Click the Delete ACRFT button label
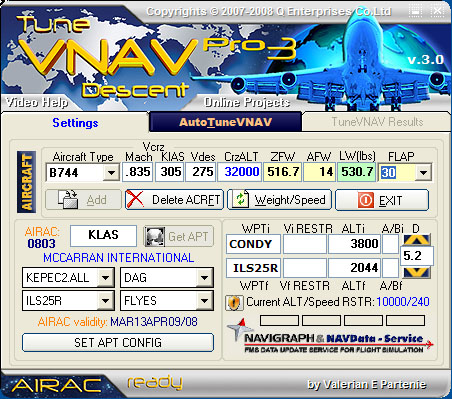 (186, 200)
